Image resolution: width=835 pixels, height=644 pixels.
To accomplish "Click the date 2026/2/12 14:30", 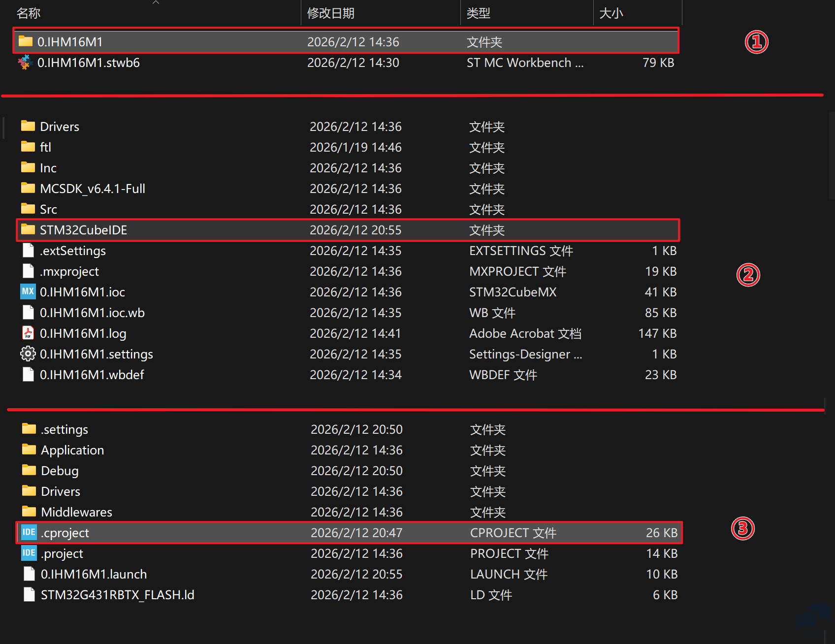I will (x=353, y=63).
